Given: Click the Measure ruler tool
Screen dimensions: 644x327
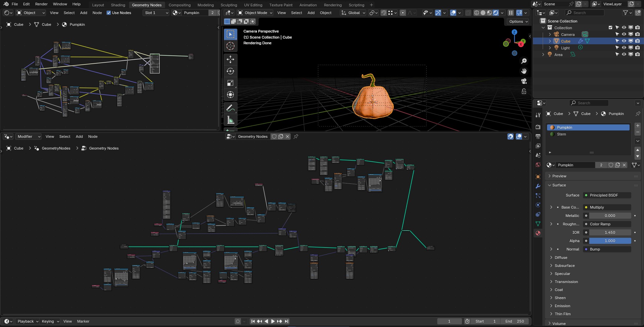Looking at the screenshot, I should (230, 120).
